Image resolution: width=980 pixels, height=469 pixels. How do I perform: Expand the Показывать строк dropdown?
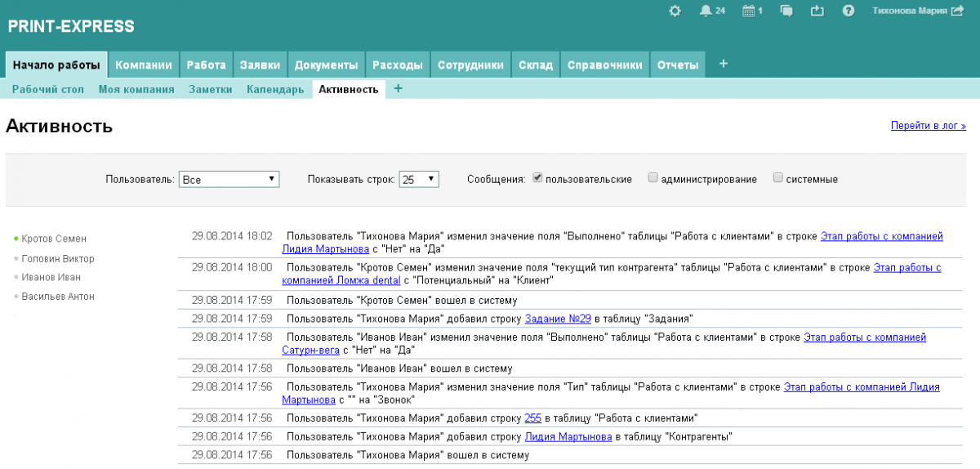coord(419,179)
